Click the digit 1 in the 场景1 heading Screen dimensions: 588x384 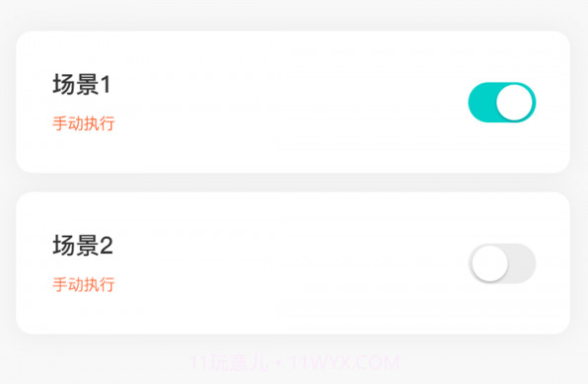coord(106,85)
